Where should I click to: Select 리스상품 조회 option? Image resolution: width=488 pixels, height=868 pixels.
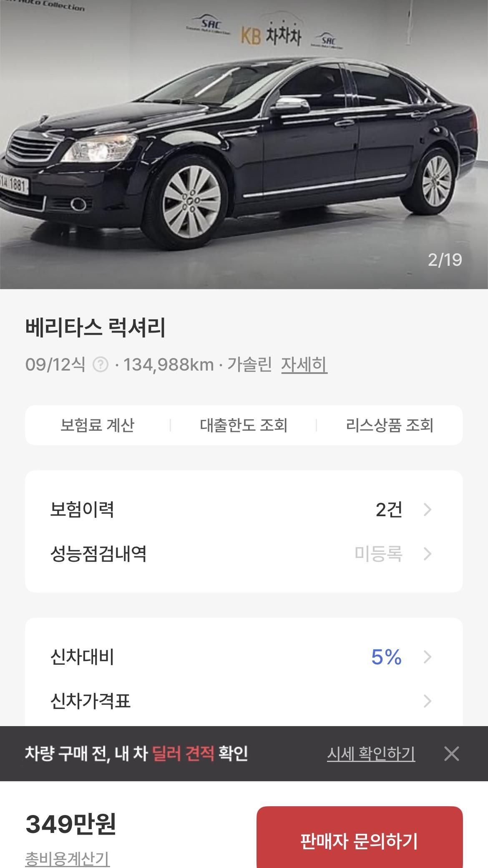390,425
